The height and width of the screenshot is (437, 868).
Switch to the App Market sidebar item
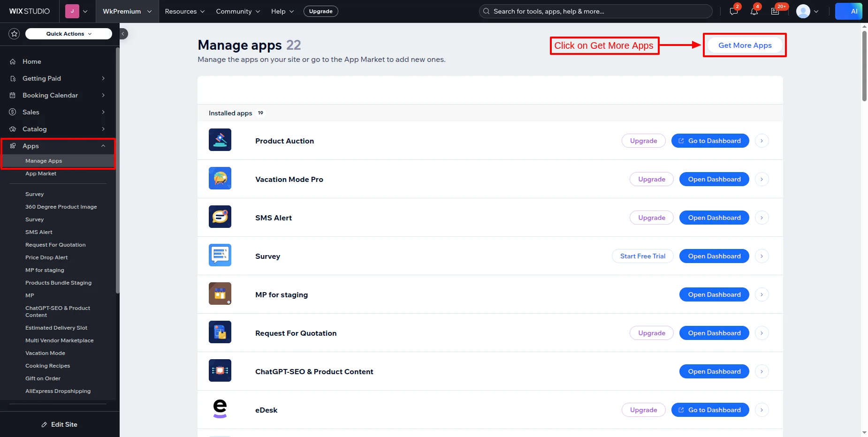coord(41,173)
